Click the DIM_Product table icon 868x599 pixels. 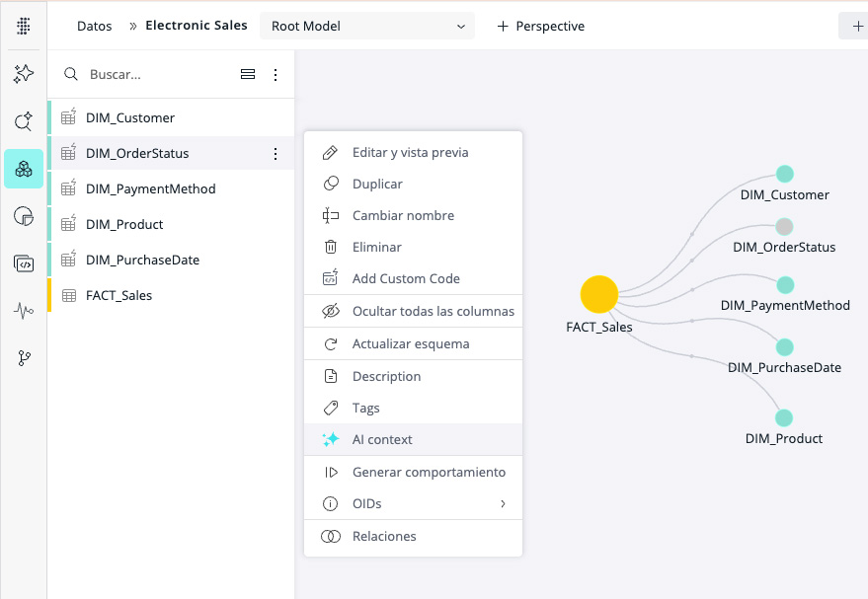pos(69,223)
